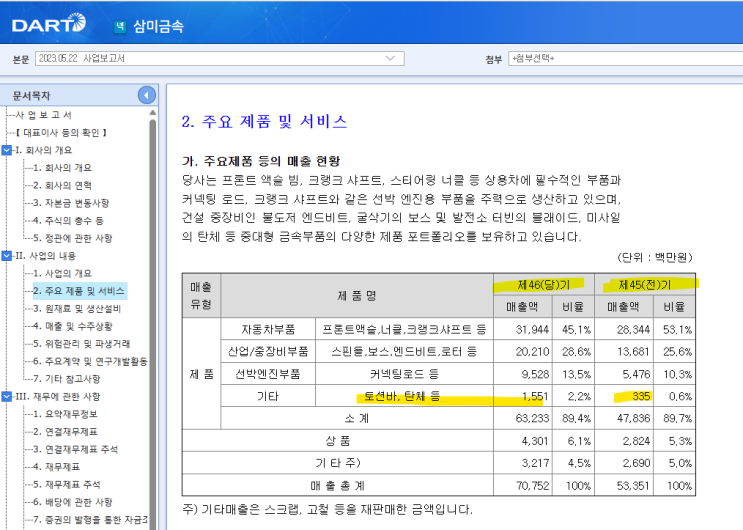Image resolution: width=743 pixels, height=530 pixels.
Task: Open 3. 연결재무제표 주석 item
Action: pyautogui.click(x=75, y=449)
